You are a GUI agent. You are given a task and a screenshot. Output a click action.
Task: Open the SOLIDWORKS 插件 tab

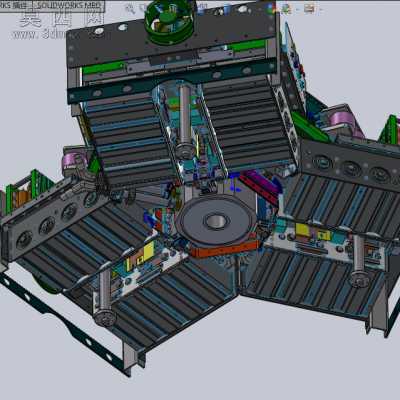coord(16,5)
